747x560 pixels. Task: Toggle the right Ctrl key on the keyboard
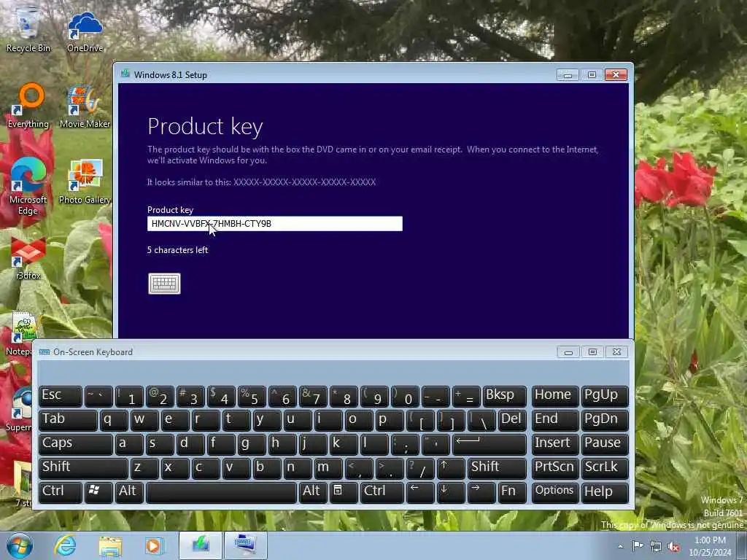pos(382,492)
